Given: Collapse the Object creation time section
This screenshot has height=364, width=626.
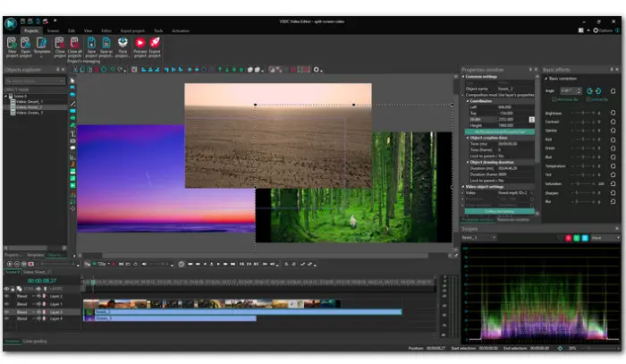Looking at the screenshot, I should click(468, 138).
